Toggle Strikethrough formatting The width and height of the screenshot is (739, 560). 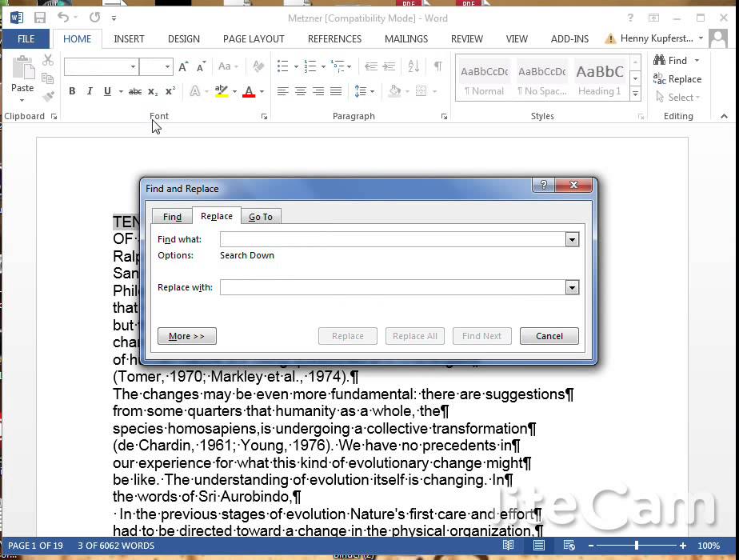[135, 91]
